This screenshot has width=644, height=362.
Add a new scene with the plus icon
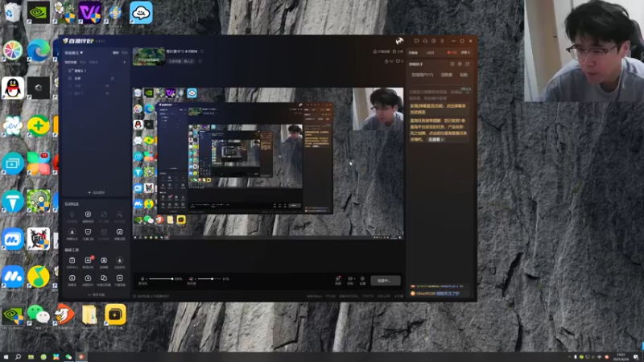coord(125,63)
